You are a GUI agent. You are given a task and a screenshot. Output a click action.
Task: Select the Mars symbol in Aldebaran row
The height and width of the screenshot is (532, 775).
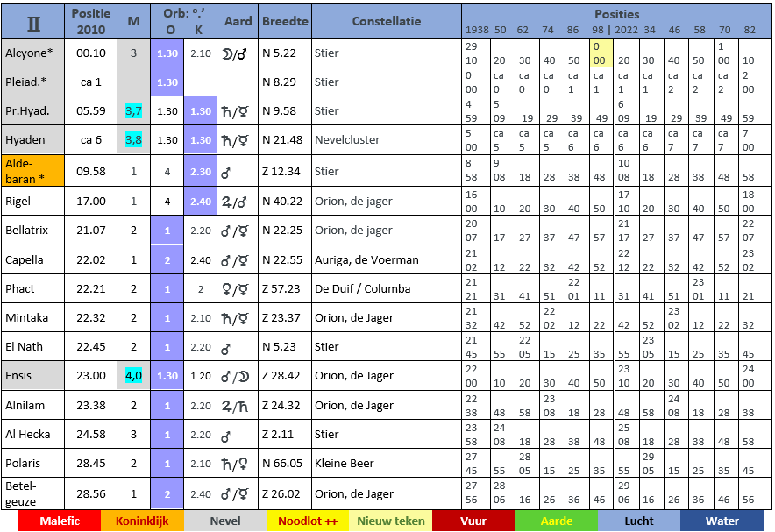(x=226, y=173)
